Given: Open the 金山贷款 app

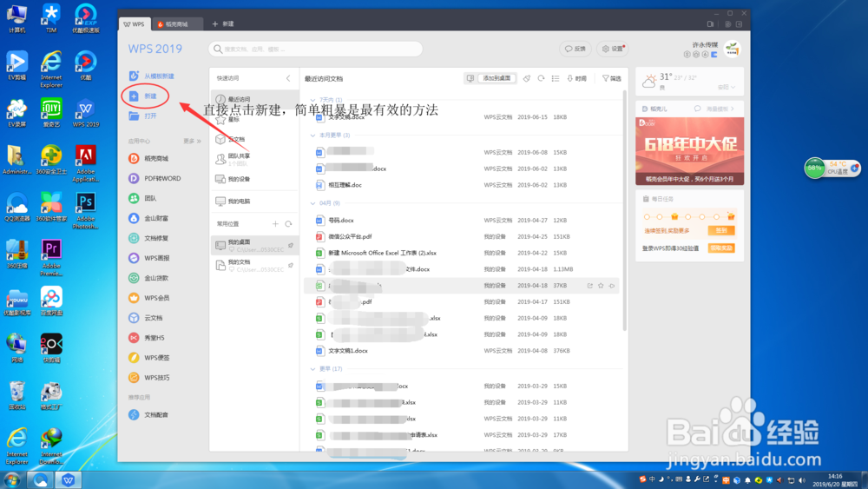Looking at the screenshot, I should (148, 278).
